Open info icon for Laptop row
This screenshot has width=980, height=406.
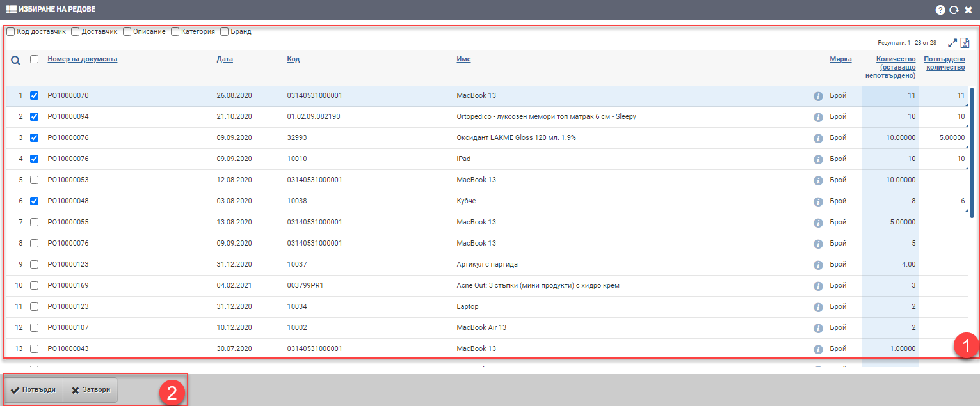coord(818,307)
